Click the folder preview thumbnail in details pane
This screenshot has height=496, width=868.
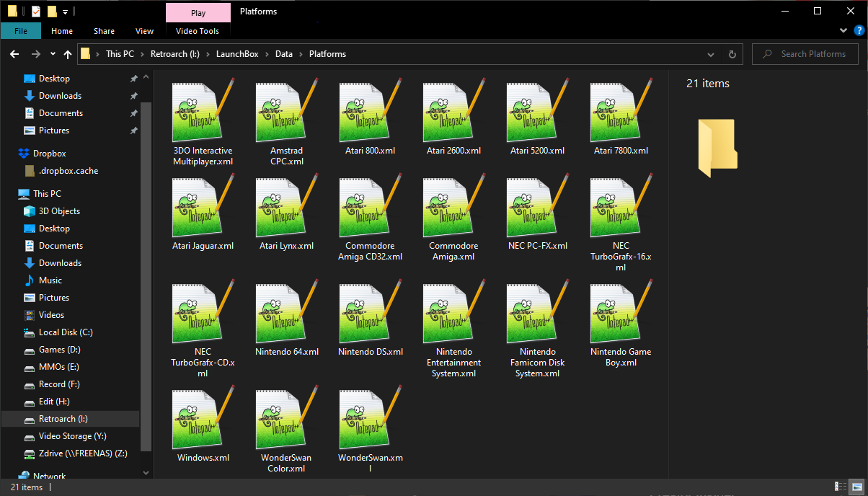click(x=717, y=148)
